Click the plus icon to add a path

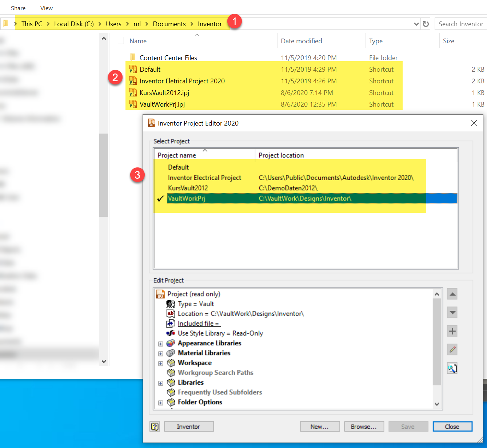point(452,331)
